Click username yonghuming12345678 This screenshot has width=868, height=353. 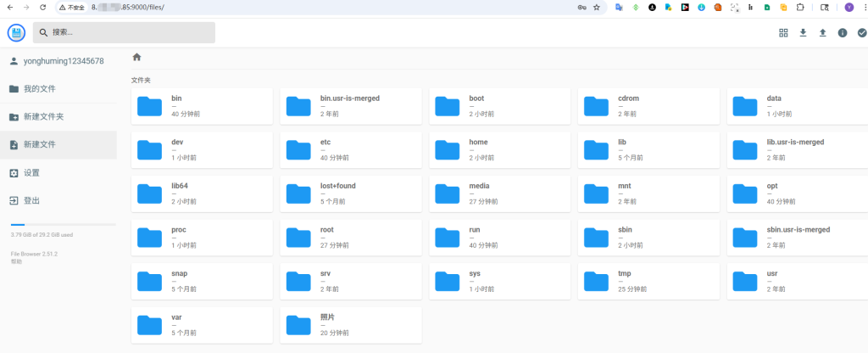pos(64,61)
